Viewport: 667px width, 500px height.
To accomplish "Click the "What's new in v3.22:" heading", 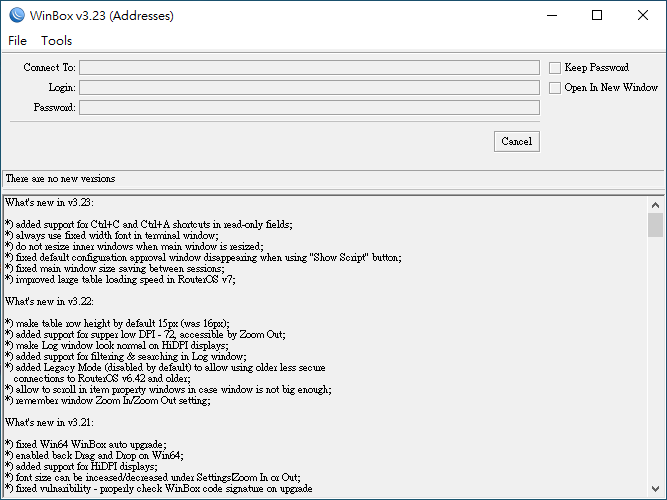I will (x=49, y=302).
